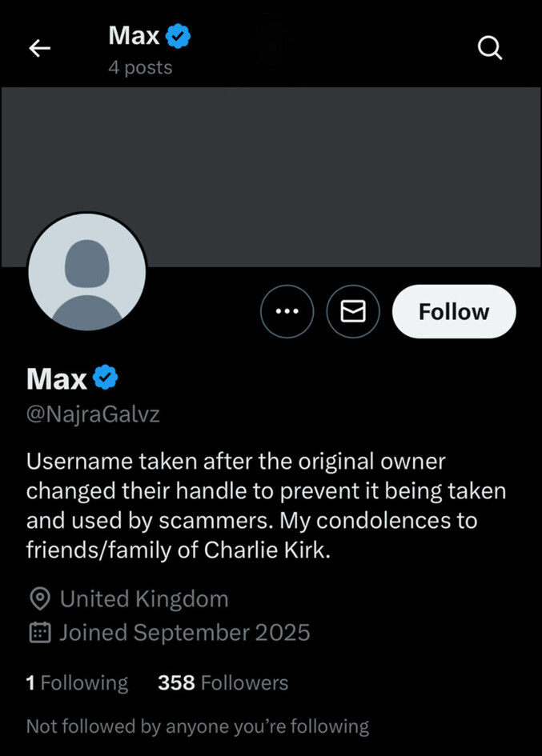This screenshot has height=756, width=542.
Task: View the 358 Followers list
Action: [x=223, y=682]
